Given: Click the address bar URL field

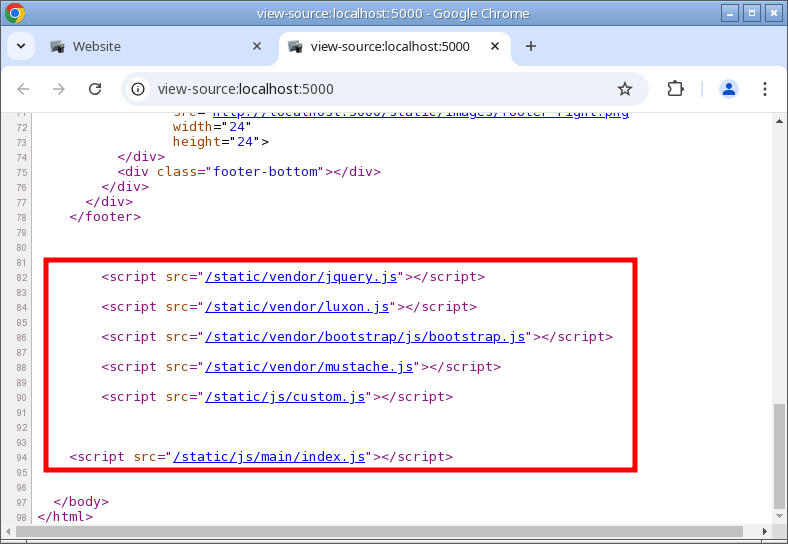Looking at the screenshot, I should point(384,89).
